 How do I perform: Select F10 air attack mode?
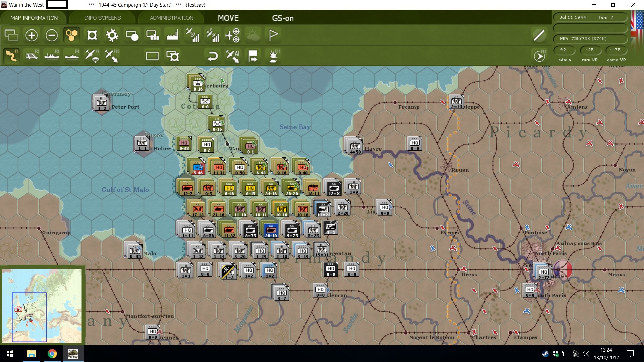click(112, 56)
